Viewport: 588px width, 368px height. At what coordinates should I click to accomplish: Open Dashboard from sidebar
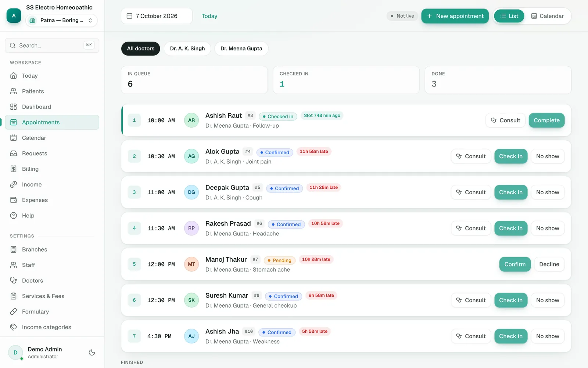[x=52, y=107]
